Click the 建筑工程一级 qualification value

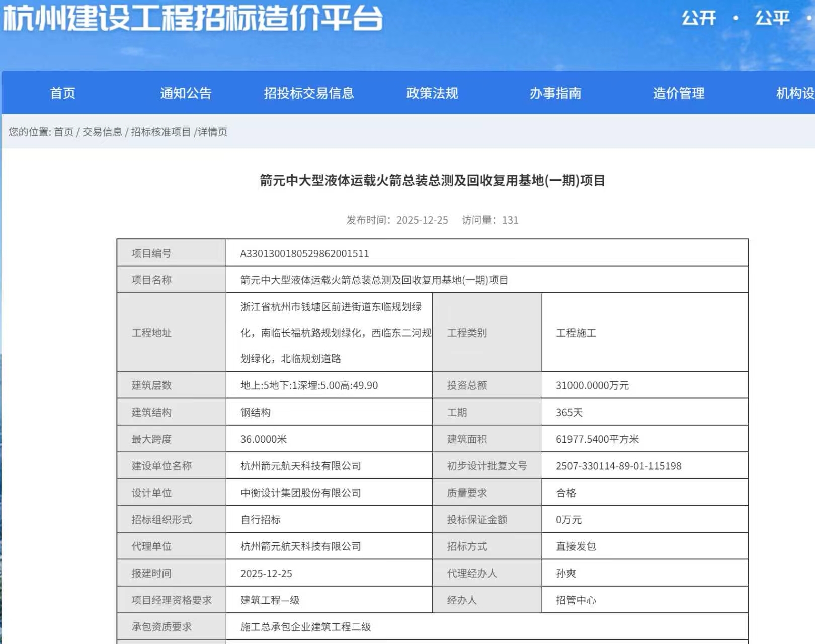tap(270, 600)
